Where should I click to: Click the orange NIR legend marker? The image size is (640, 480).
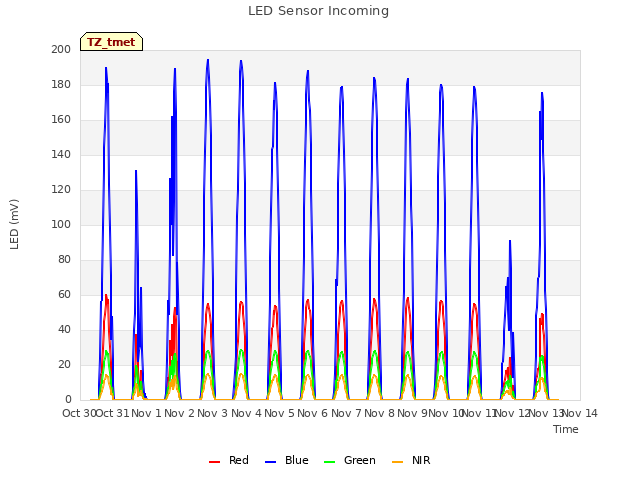[397, 462]
